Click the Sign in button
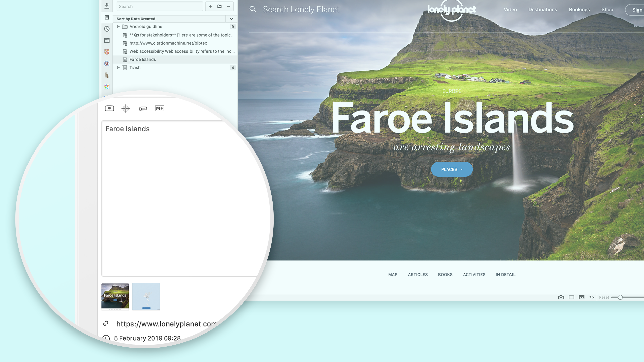644x362 pixels. 635,10
